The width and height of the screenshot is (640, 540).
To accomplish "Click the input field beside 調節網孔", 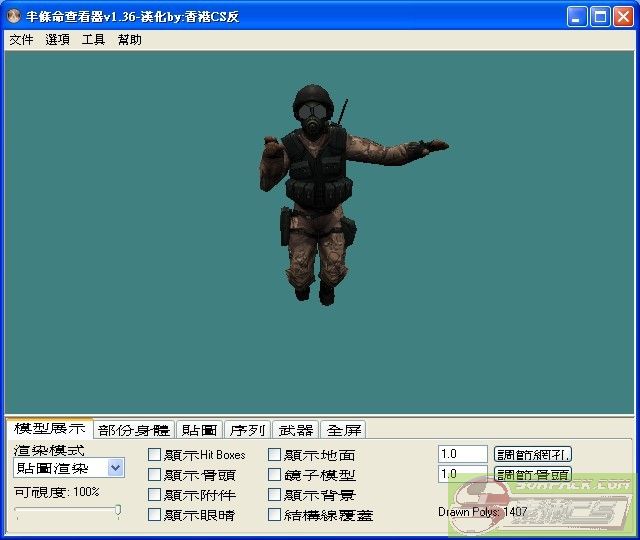I will [462, 454].
